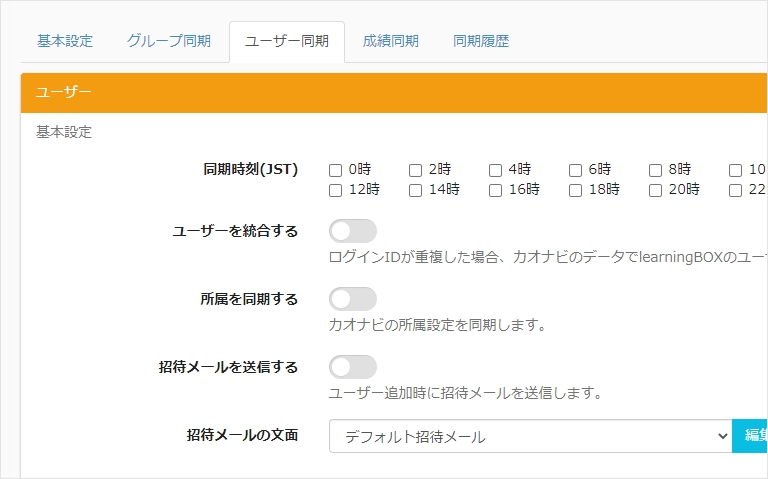Go to the 成績同期 tab

[390, 41]
